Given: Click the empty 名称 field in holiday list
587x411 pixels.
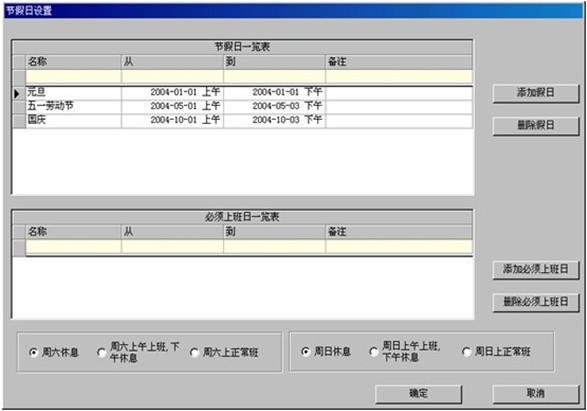Looking at the screenshot, I should (73, 76).
